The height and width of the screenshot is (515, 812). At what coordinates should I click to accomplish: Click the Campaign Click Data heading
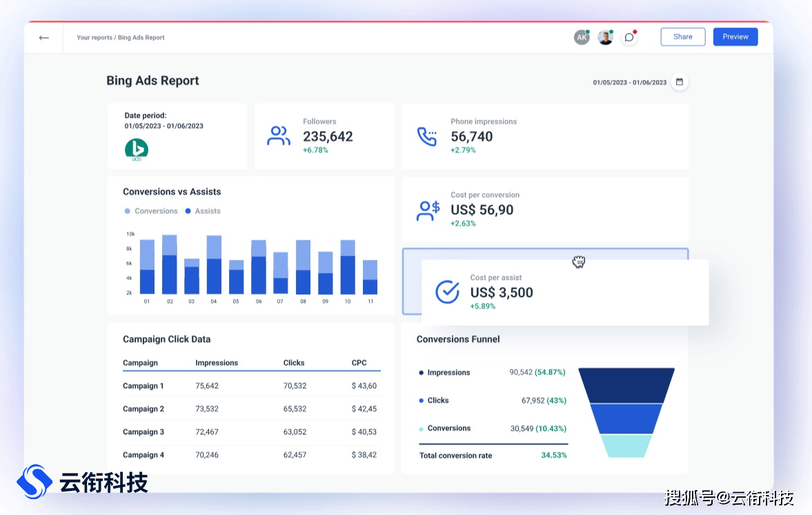coord(167,339)
